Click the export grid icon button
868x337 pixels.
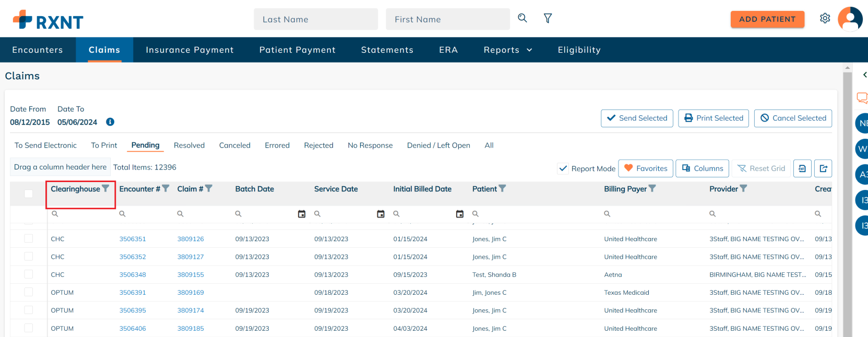pyautogui.click(x=823, y=168)
